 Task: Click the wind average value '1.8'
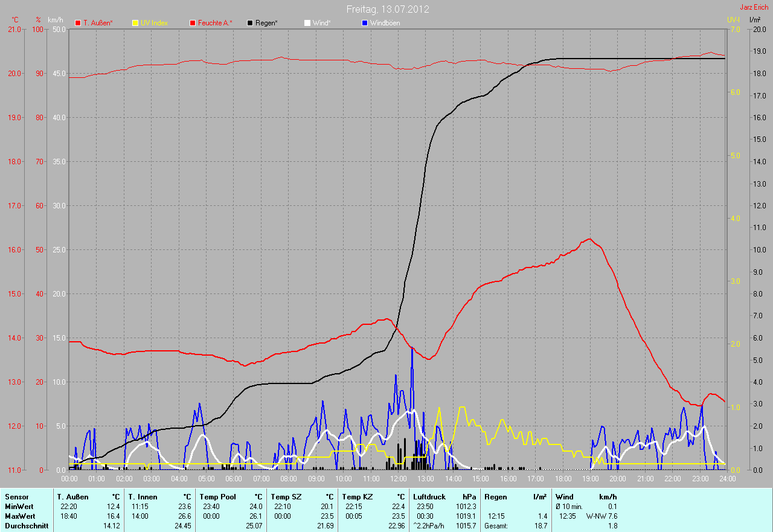612,526
